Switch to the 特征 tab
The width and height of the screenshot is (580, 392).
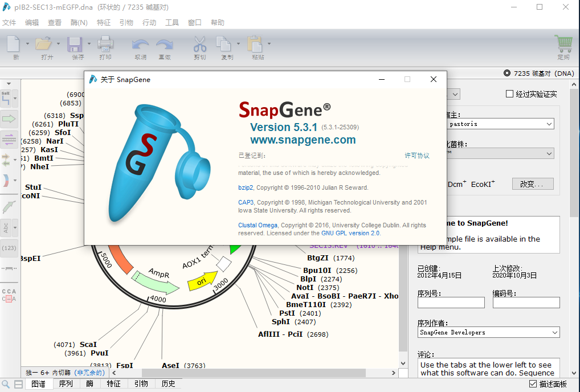point(113,384)
